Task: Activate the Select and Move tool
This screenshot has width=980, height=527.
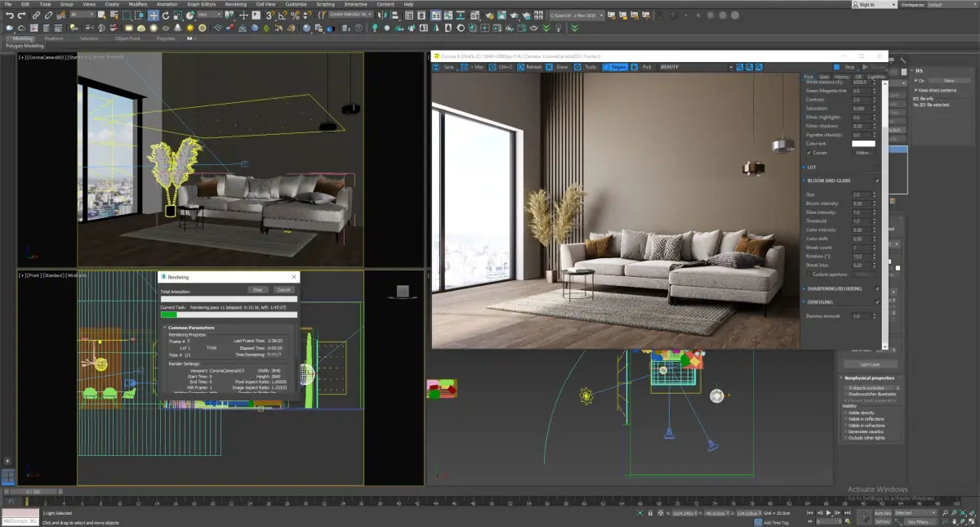Action: [153, 15]
